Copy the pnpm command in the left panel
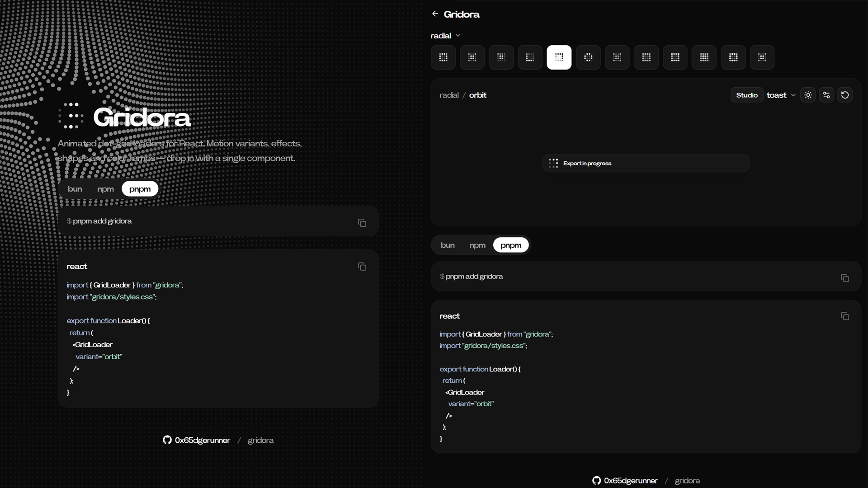868x488 pixels. 362,223
